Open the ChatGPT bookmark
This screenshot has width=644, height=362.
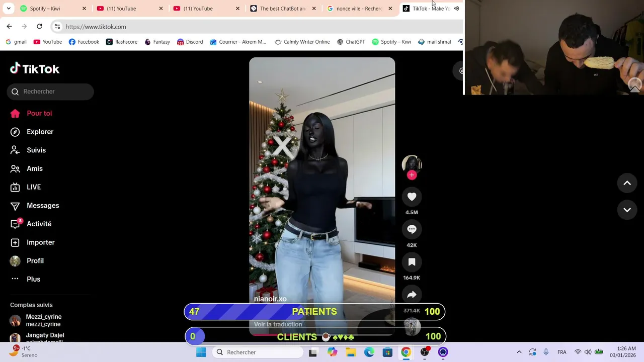pos(351,42)
